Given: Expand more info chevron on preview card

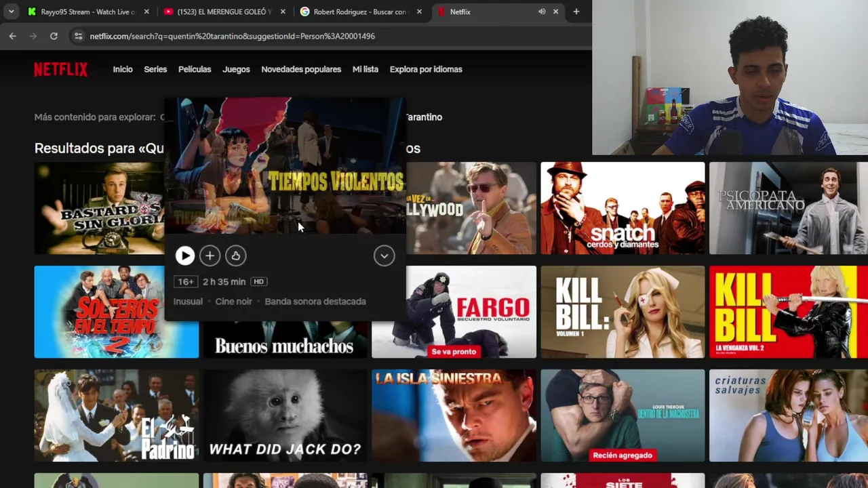Looking at the screenshot, I should tap(384, 256).
